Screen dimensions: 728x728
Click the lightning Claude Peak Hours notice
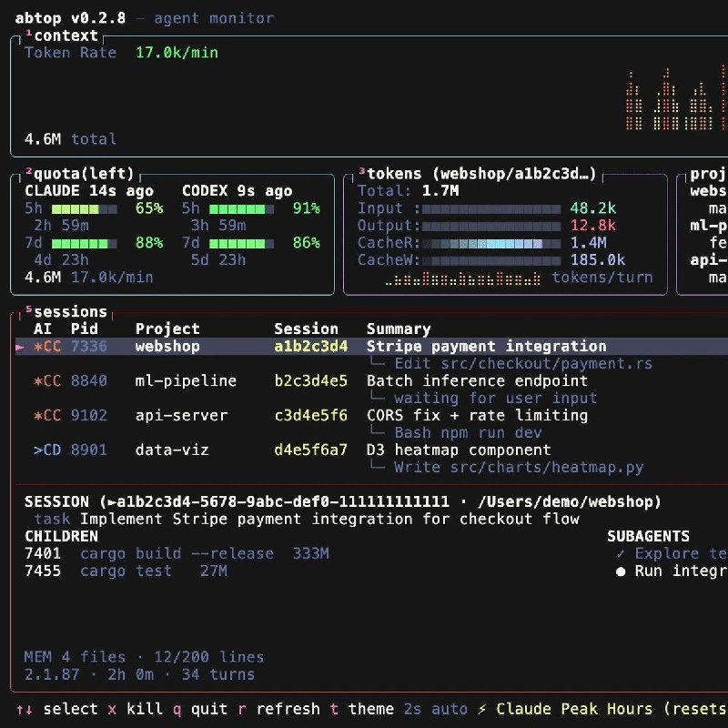coord(602,709)
